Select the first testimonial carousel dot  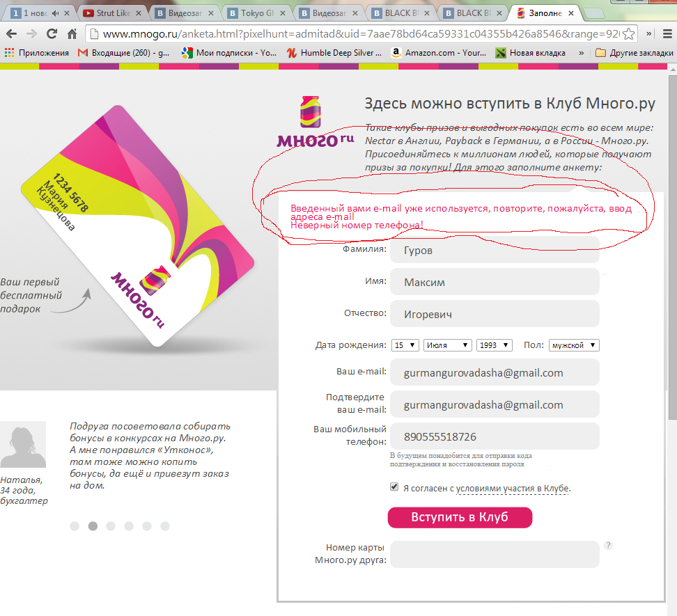tap(75, 526)
